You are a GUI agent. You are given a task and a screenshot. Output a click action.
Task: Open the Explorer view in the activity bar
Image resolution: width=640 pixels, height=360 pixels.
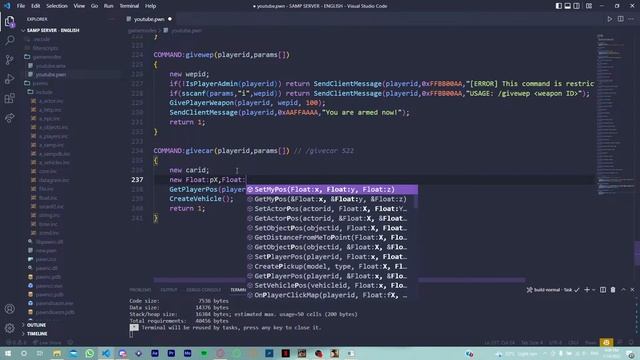tap(9, 21)
